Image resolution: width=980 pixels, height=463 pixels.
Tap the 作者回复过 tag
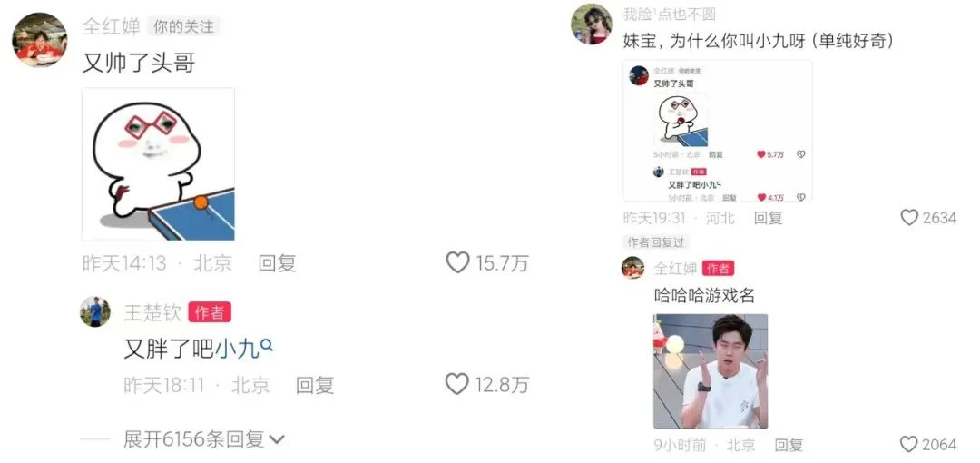[656, 242]
